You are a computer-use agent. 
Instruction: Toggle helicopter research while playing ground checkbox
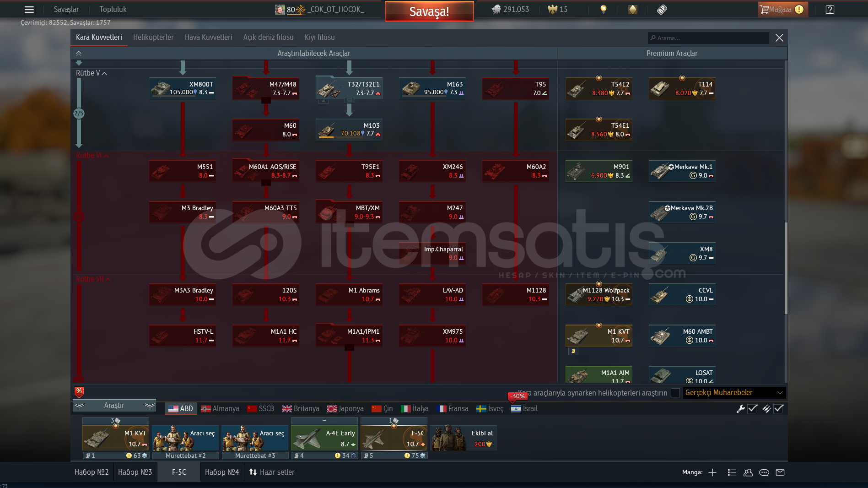tap(675, 393)
